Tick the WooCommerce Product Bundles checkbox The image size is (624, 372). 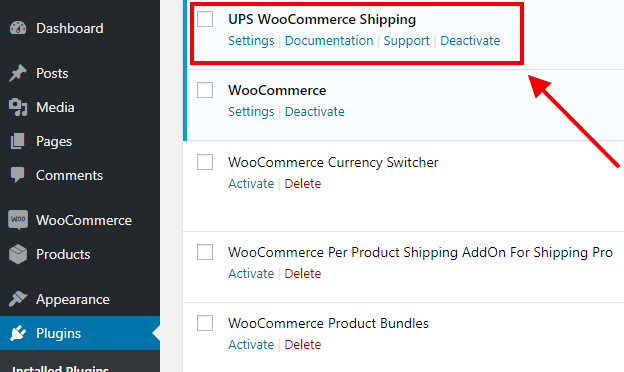(205, 323)
